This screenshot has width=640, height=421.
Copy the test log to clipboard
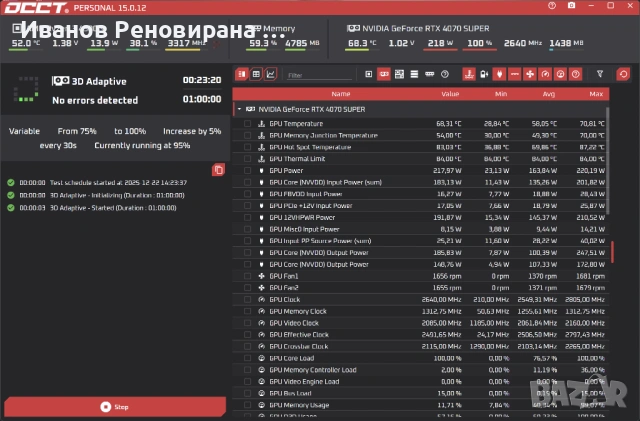coord(218,170)
